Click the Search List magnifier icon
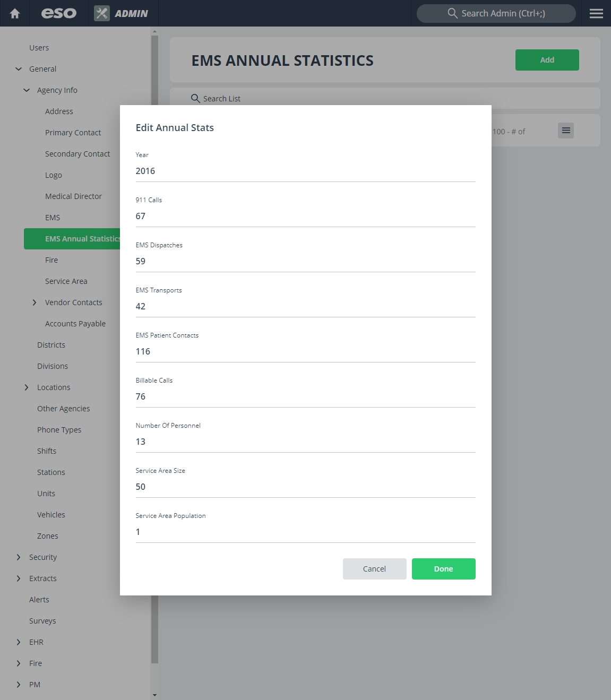611x700 pixels. [x=195, y=98]
